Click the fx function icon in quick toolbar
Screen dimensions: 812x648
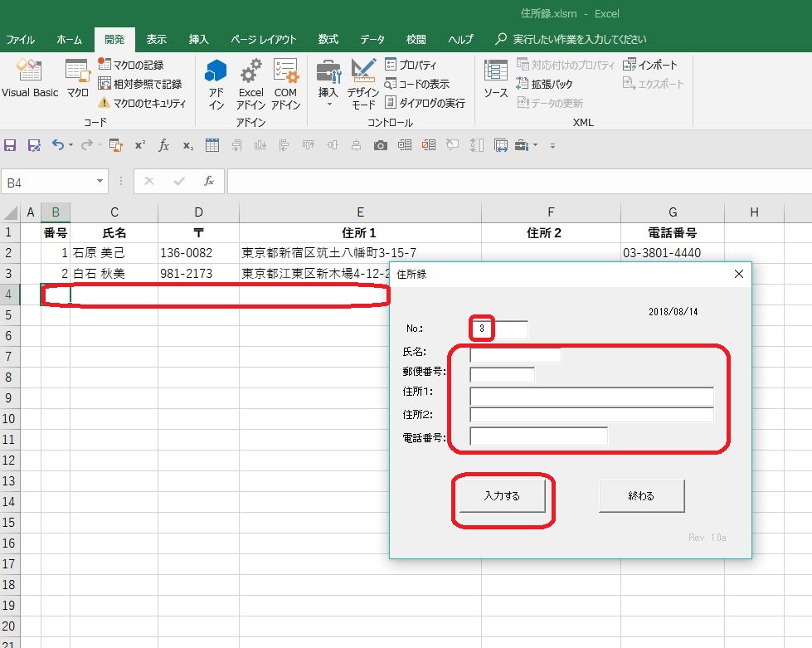(163, 145)
